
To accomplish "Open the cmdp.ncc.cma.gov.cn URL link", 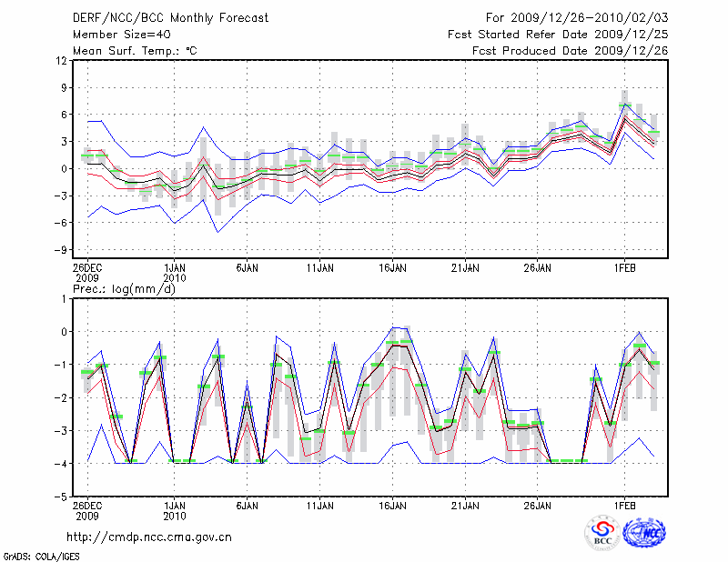I will point(149,537).
